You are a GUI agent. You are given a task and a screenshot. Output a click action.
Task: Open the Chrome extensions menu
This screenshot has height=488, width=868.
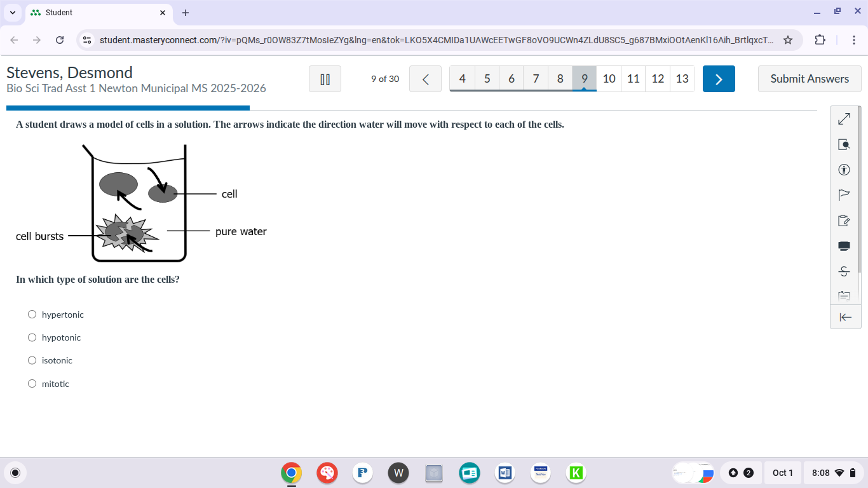(820, 40)
